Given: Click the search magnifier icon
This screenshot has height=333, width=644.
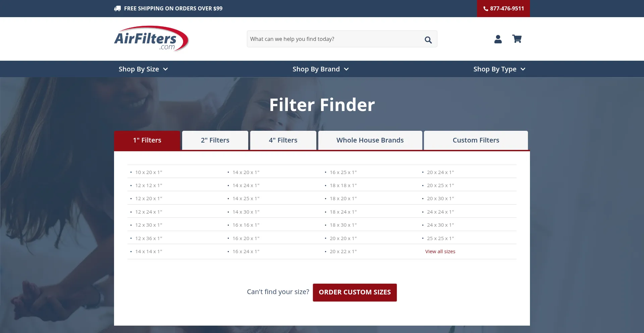Looking at the screenshot, I should click(428, 40).
